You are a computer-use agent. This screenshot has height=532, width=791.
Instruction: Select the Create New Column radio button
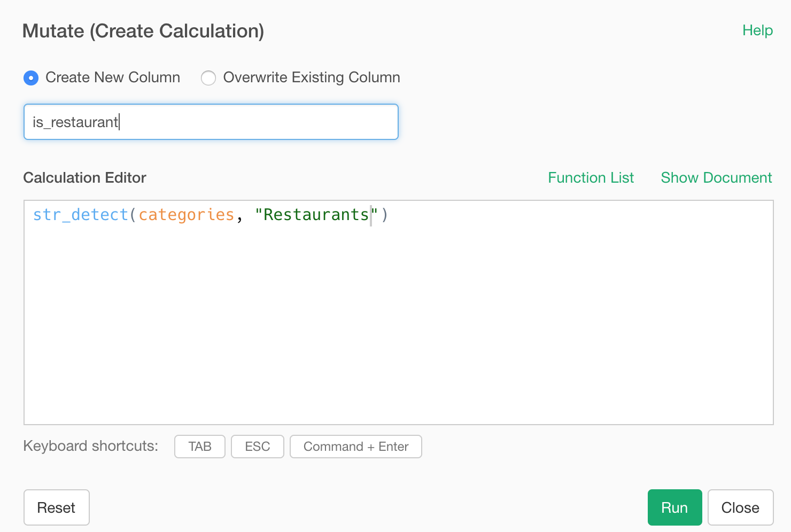(x=31, y=78)
